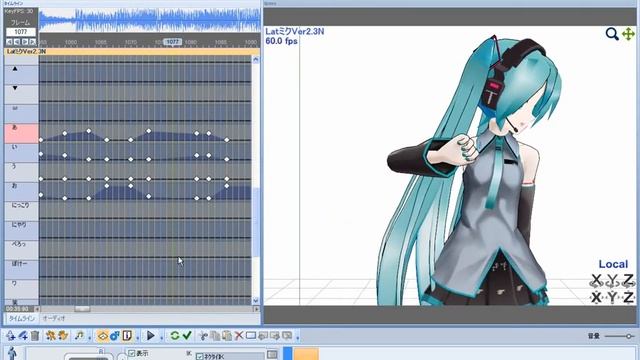Click the scissors cut icon
This screenshot has width=640, height=360.
coord(203,336)
